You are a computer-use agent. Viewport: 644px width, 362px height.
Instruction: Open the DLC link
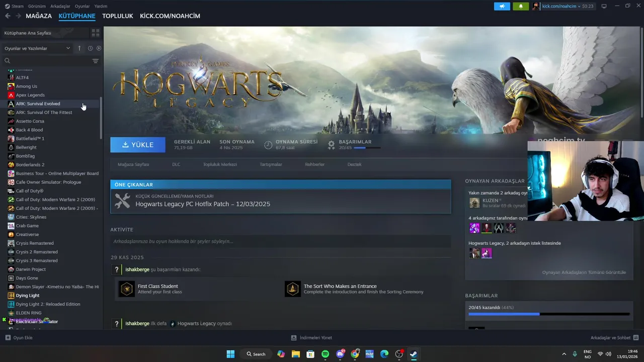(x=176, y=164)
